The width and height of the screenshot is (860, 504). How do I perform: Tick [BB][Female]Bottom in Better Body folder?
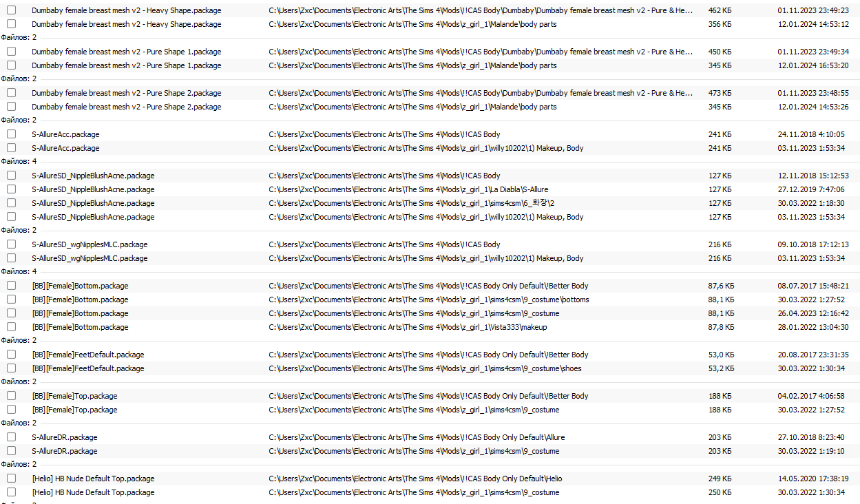coord(11,286)
